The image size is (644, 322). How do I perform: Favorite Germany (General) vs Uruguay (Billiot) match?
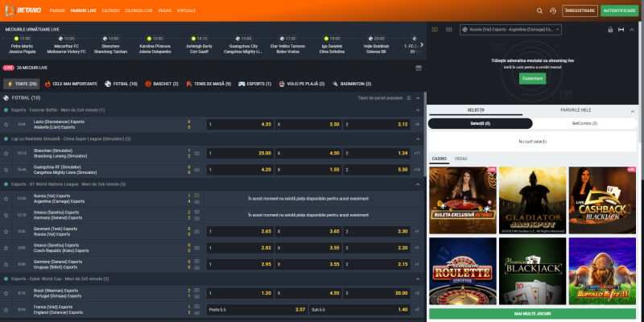tap(6, 264)
